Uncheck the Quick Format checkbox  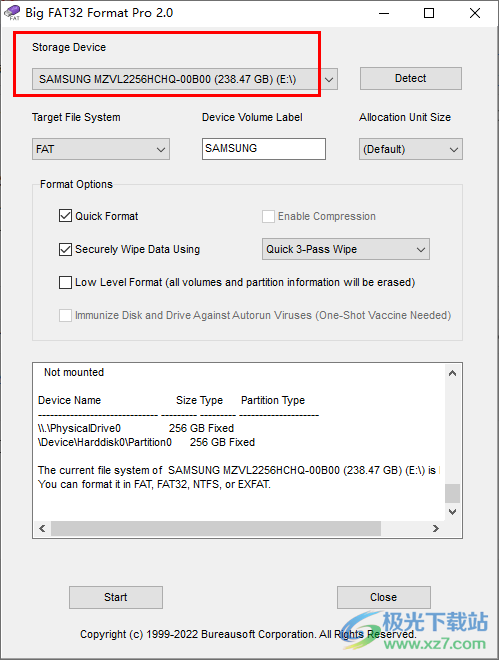[x=65, y=216]
